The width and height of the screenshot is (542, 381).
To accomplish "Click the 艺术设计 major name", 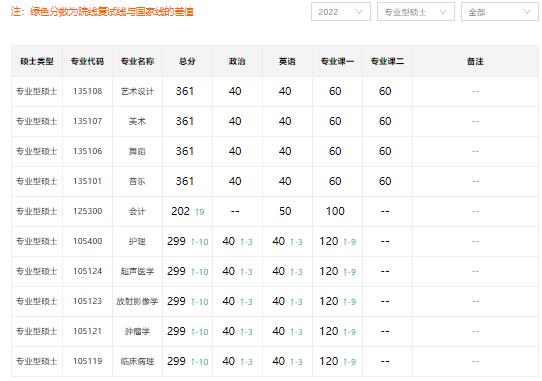I will [137, 91].
